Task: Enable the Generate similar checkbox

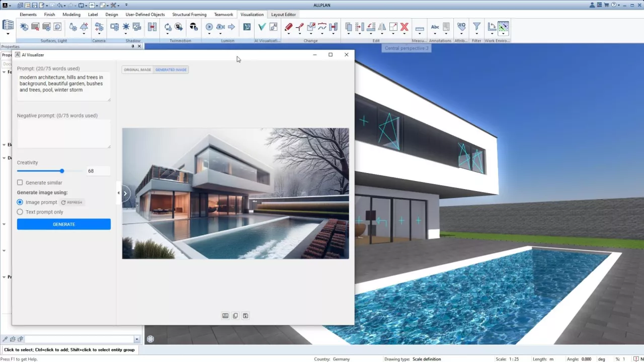Action: pos(20,183)
